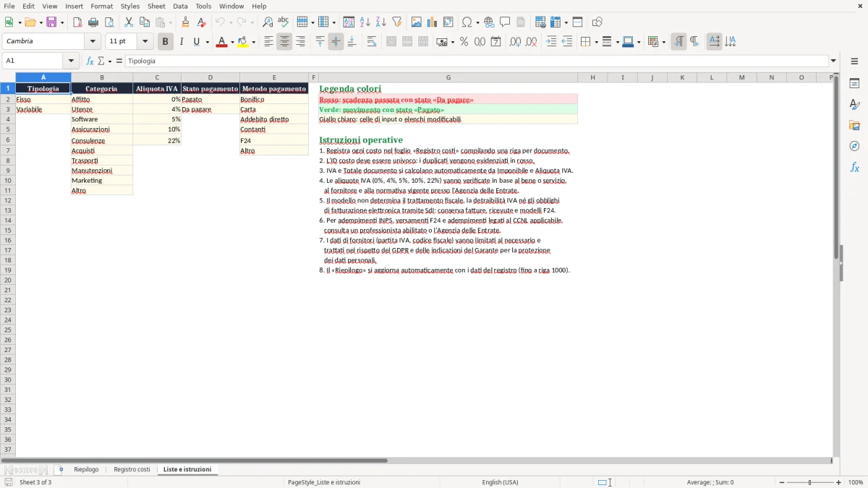Toggle Italic formatting
Viewport: 868px width, 488px height.
(181, 42)
